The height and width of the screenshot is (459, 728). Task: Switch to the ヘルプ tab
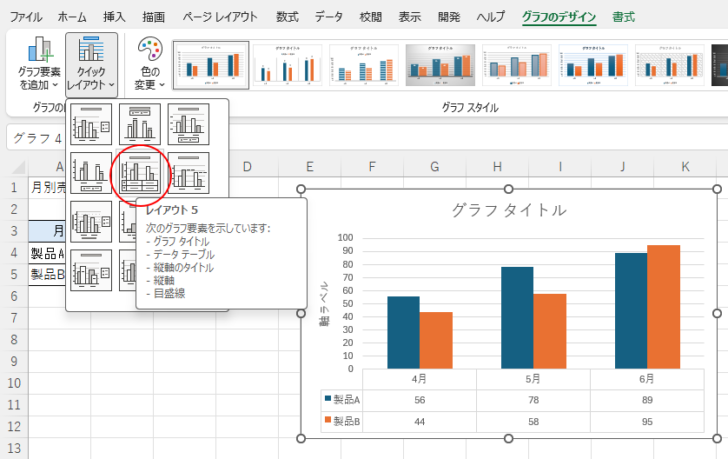coord(491,17)
